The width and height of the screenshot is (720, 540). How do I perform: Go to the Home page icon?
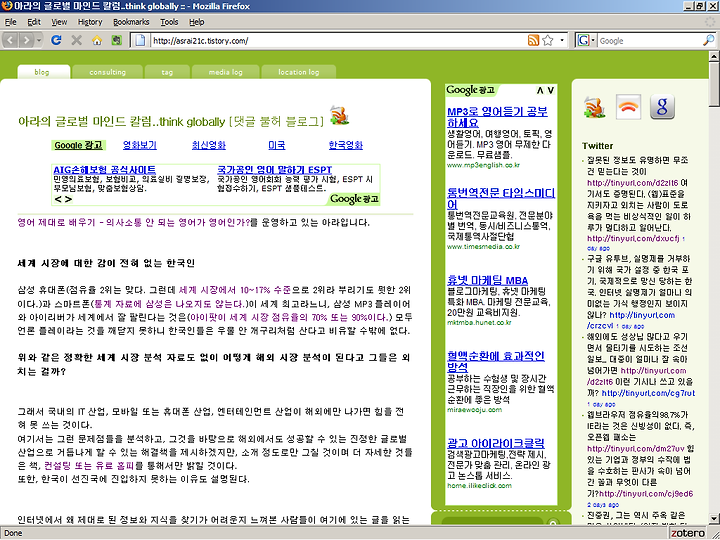click(96, 40)
